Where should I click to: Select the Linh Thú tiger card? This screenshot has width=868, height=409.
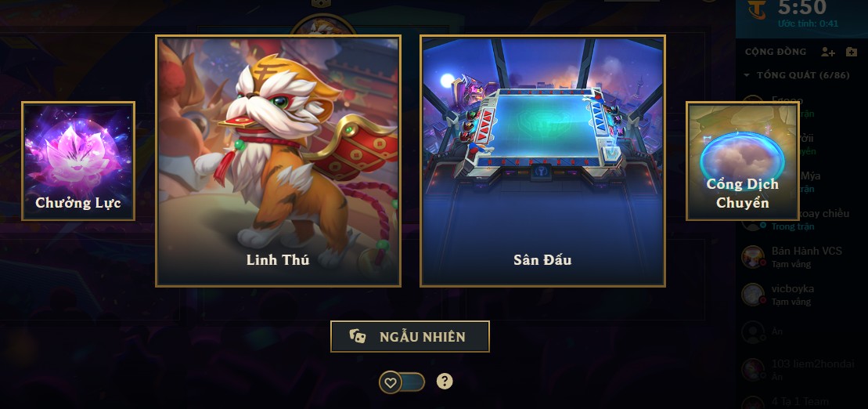coord(278,161)
